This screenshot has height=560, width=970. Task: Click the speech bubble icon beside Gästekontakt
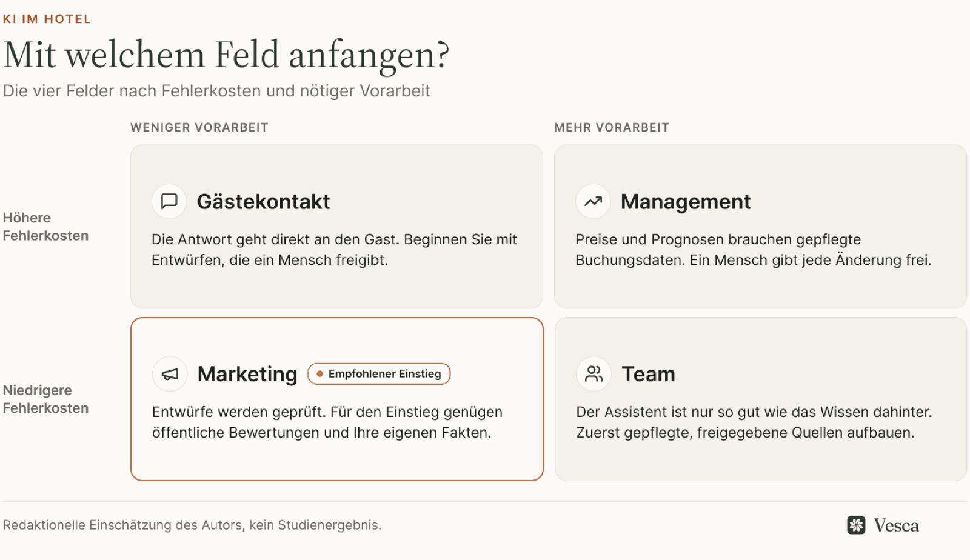coord(169,201)
